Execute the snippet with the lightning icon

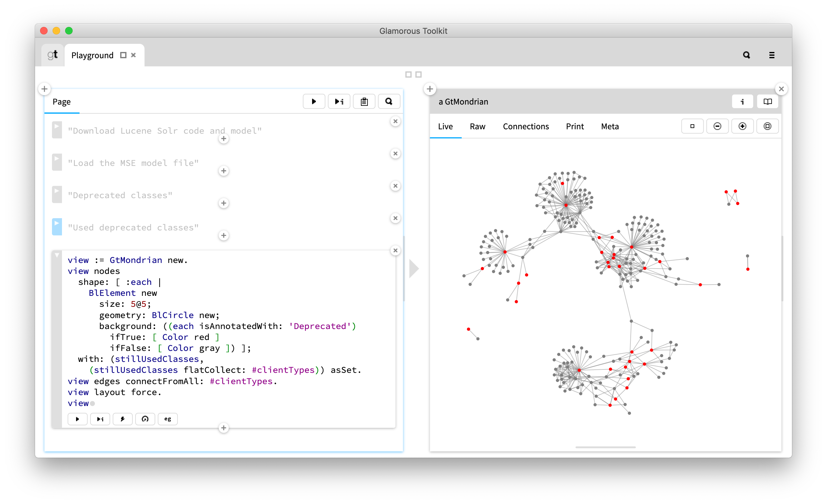122,419
